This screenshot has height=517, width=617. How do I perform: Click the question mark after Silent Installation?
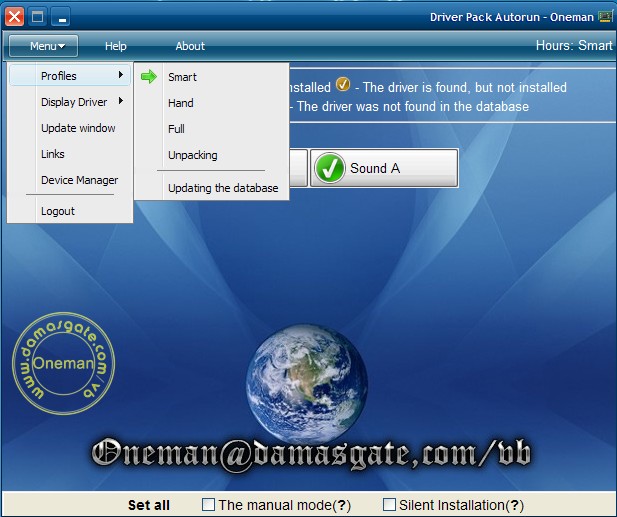tap(515, 505)
